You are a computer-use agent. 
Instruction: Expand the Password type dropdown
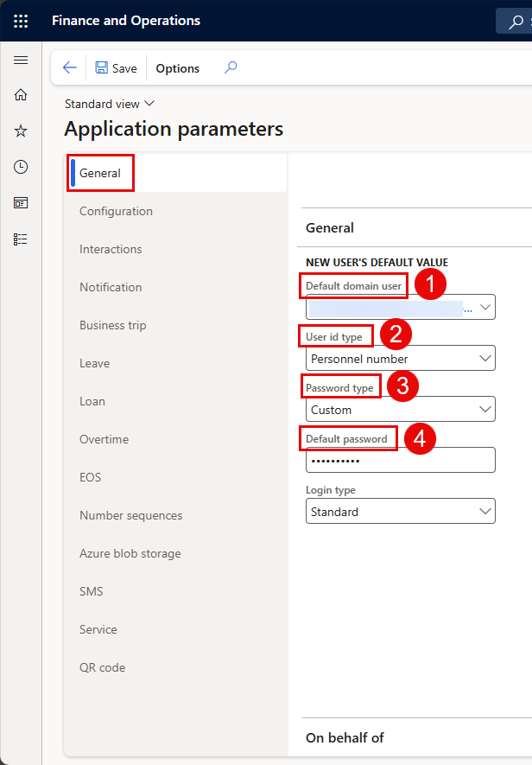pos(485,410)
